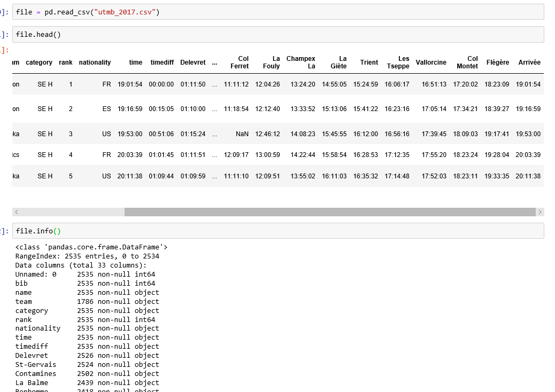Image resolution: width=555 pixels, height=392 pixels.
Task: Select the 'La Giète' column header
Action: click(339, 62)
